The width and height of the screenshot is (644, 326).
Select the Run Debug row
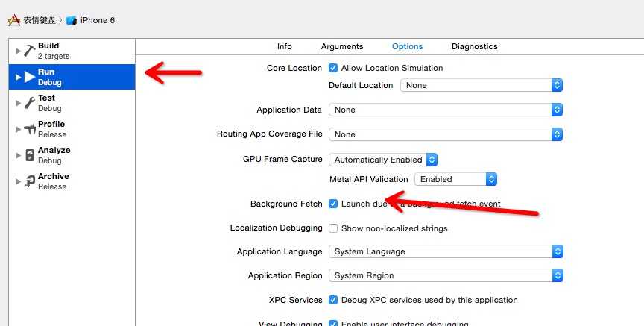tap(72, 77)
